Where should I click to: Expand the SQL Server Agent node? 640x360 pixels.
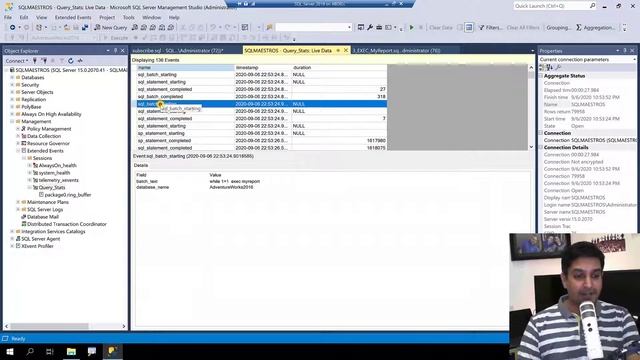pos(12,239)
